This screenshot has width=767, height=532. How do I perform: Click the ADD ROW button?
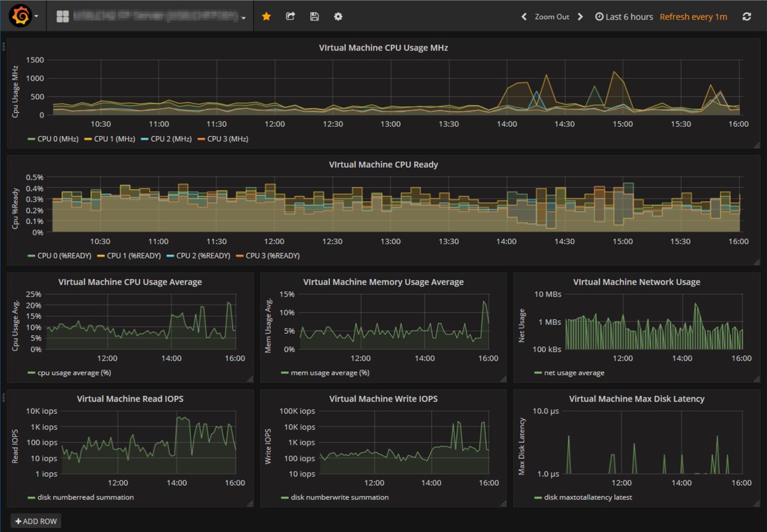(35, 521)
